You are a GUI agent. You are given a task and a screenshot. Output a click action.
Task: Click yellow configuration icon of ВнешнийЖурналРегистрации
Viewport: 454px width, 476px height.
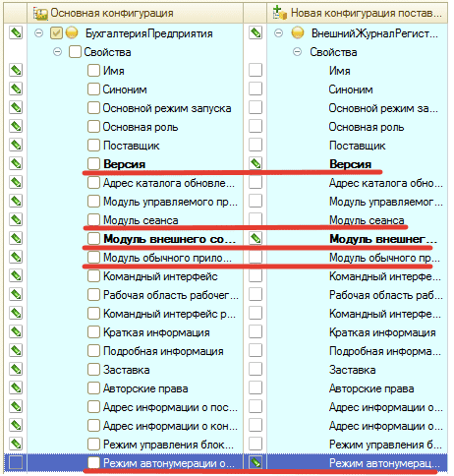coord(298,32)
